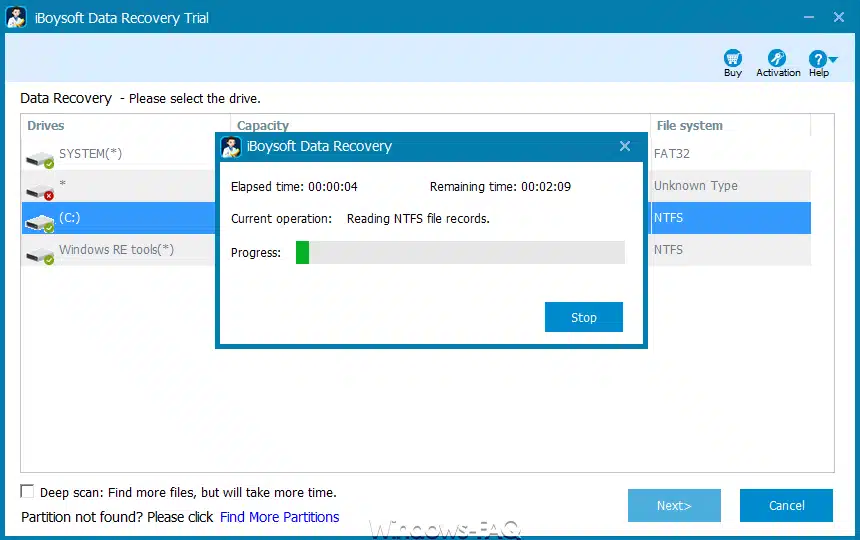Click the Elapsed time 00:00:04 text
The width and height of the screenshot is (860, 540).
point(294,186)
